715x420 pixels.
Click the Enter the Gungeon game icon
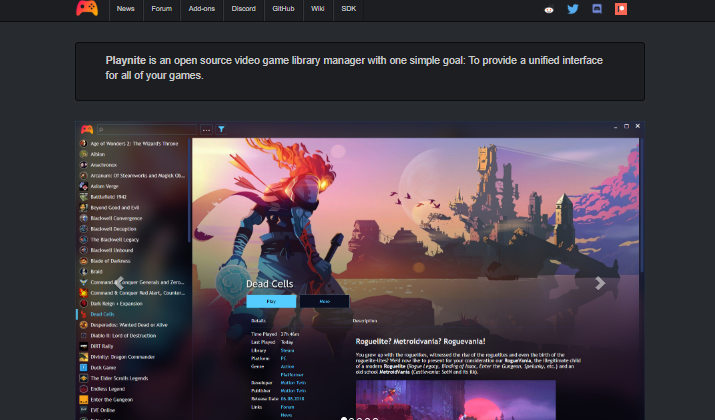coord(83,399)
